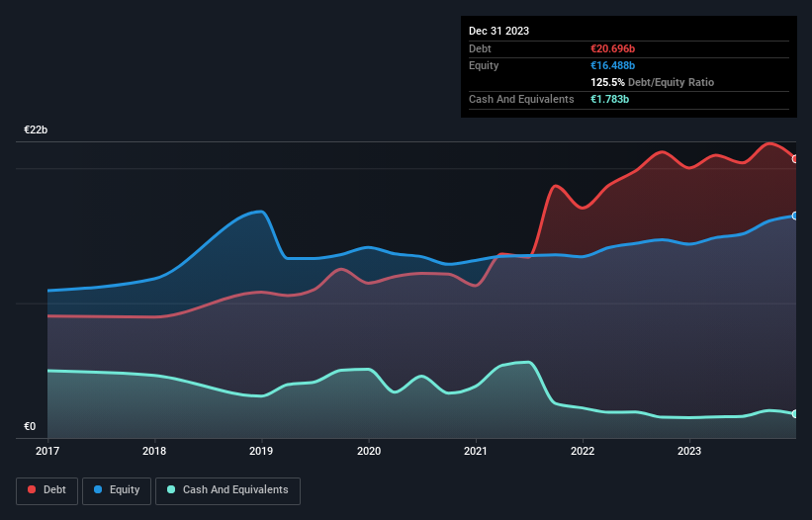The height and width of the screenshot is (520, 812).
Task: Click the €0 y-axis label
Action: click(x=30, y=426)
